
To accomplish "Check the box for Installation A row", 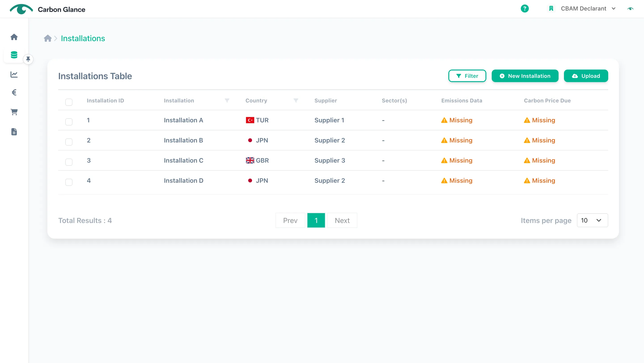I will (69, 122).
